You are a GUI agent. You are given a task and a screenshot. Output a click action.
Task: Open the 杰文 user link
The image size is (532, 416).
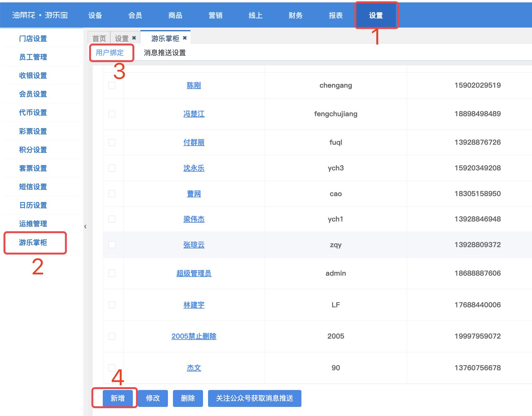(x=194, y=368)
